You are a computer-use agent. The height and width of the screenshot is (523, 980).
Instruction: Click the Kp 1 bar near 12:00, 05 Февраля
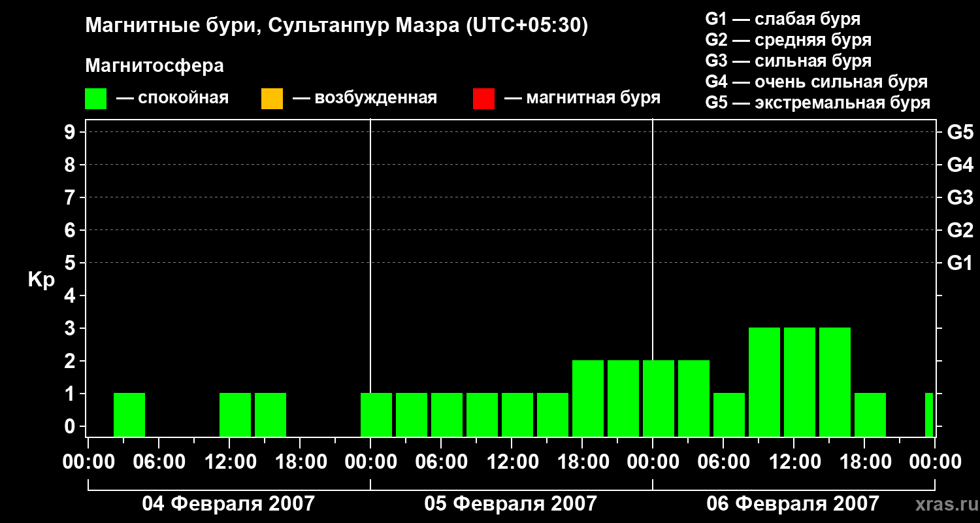pos(517,414)
